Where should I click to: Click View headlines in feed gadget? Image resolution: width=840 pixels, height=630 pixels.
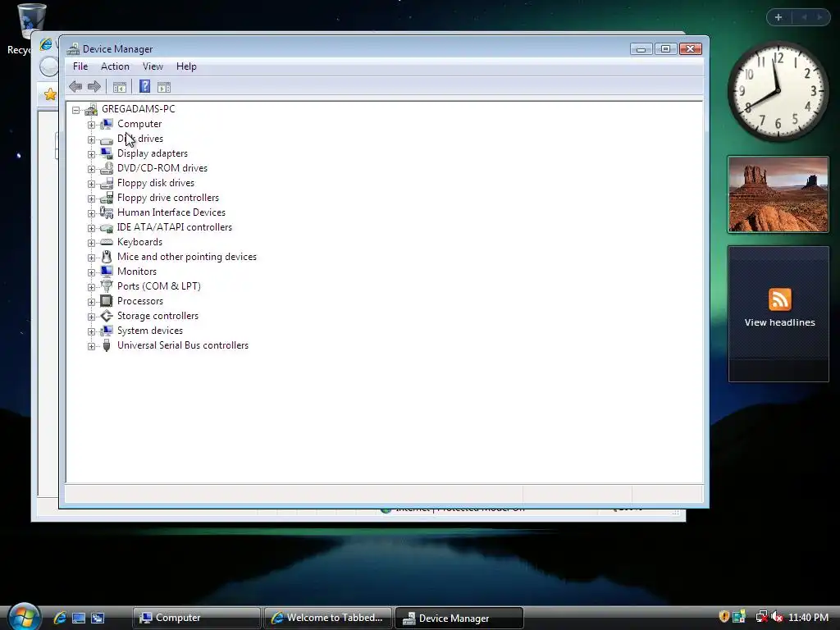(x=779, y=322)
